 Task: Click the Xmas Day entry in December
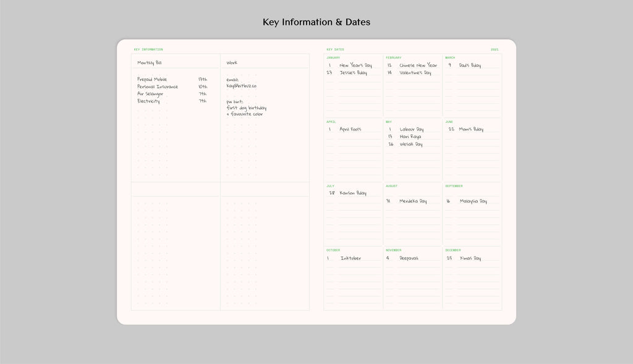470,258
